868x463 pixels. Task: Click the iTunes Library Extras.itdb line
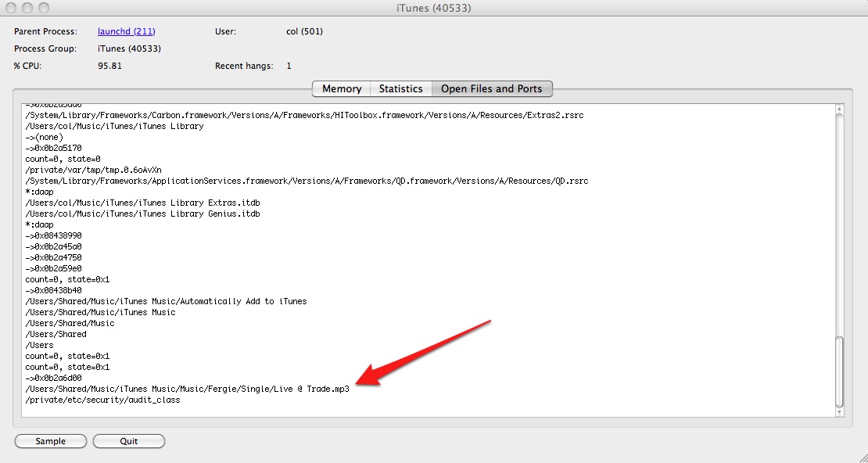(143, 203)
